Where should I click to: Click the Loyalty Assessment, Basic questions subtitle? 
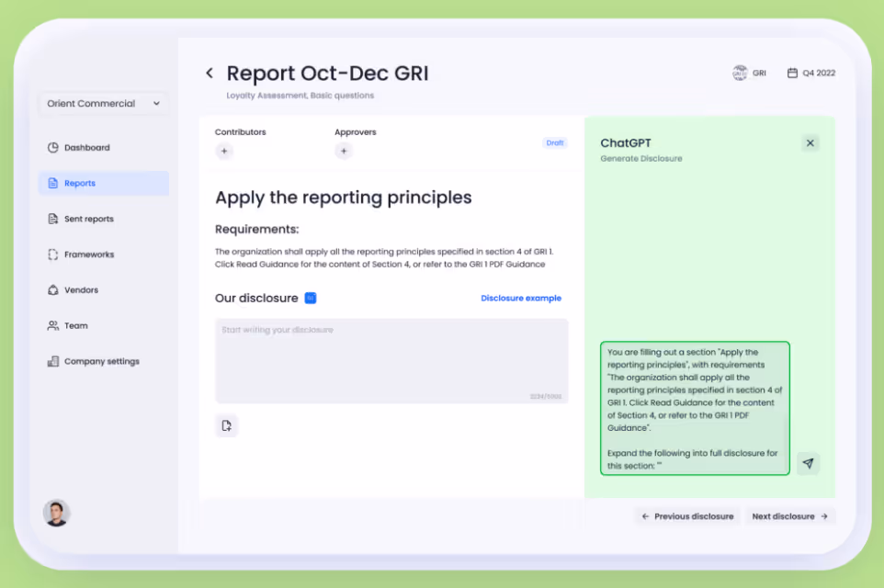[300, 96]
